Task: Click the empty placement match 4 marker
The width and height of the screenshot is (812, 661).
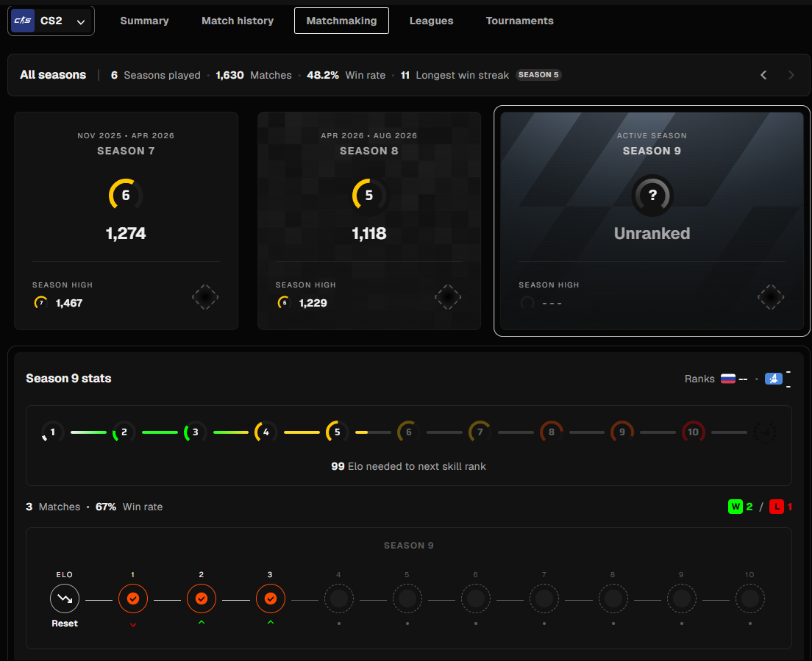Action: point(338,599)
